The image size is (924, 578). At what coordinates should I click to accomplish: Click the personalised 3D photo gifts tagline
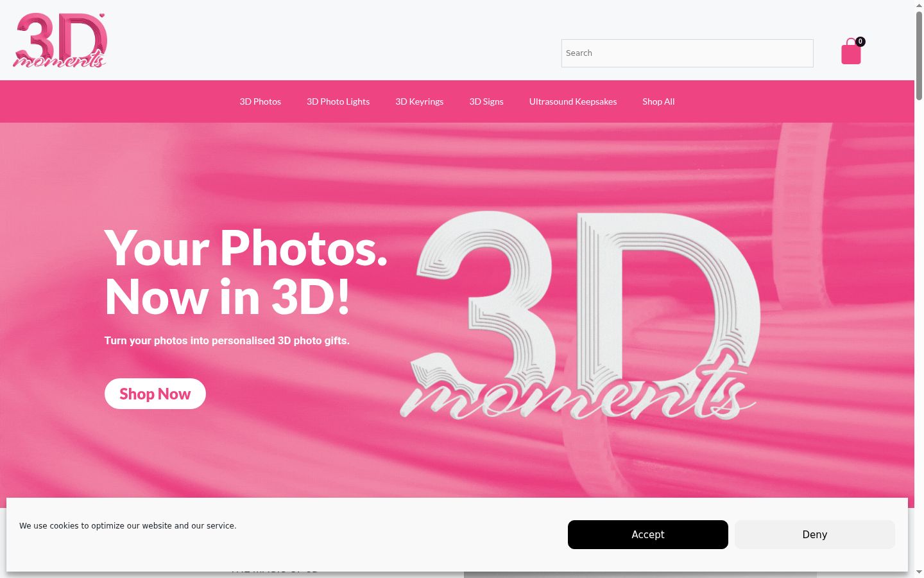coord(227,340)
